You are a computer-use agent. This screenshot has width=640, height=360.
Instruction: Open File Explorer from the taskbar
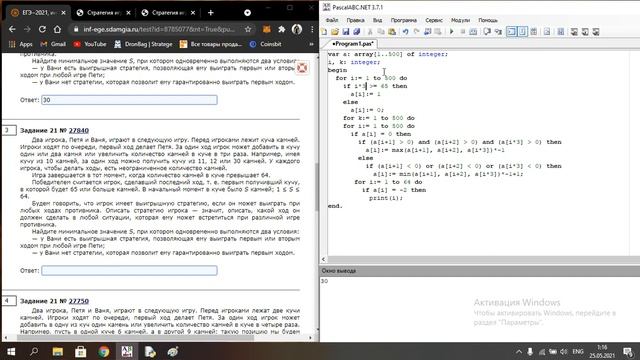point(58,351)
